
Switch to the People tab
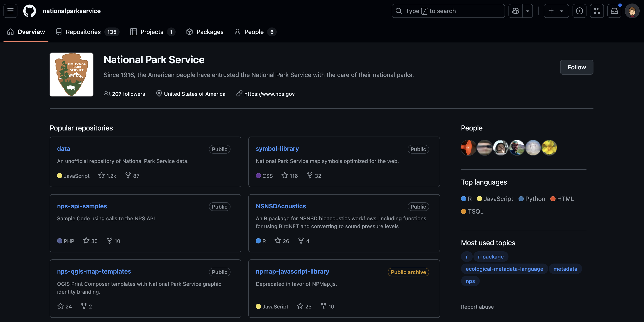point(255,32)
